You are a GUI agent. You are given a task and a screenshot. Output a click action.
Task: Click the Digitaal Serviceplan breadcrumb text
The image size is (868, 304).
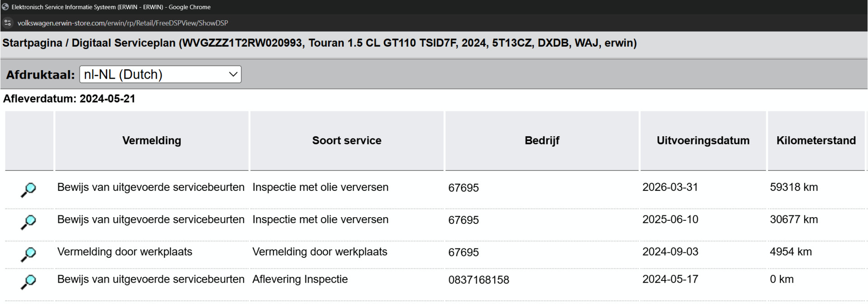123,43
